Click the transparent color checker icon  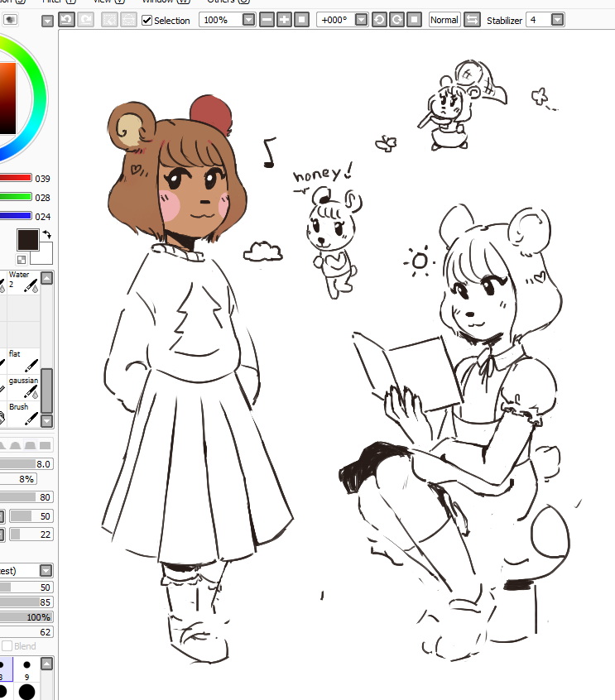click(22, 259)
